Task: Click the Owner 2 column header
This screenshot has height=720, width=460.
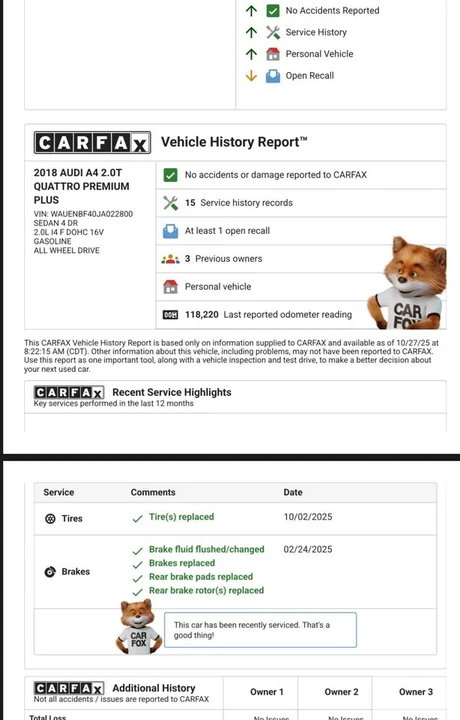Action: tap(341, 692)
